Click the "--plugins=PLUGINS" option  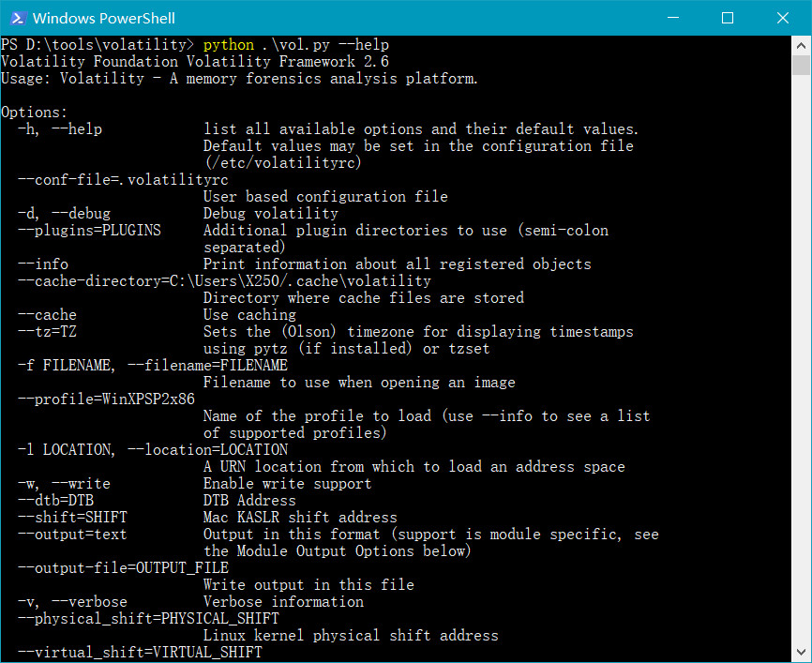point(89,231)
